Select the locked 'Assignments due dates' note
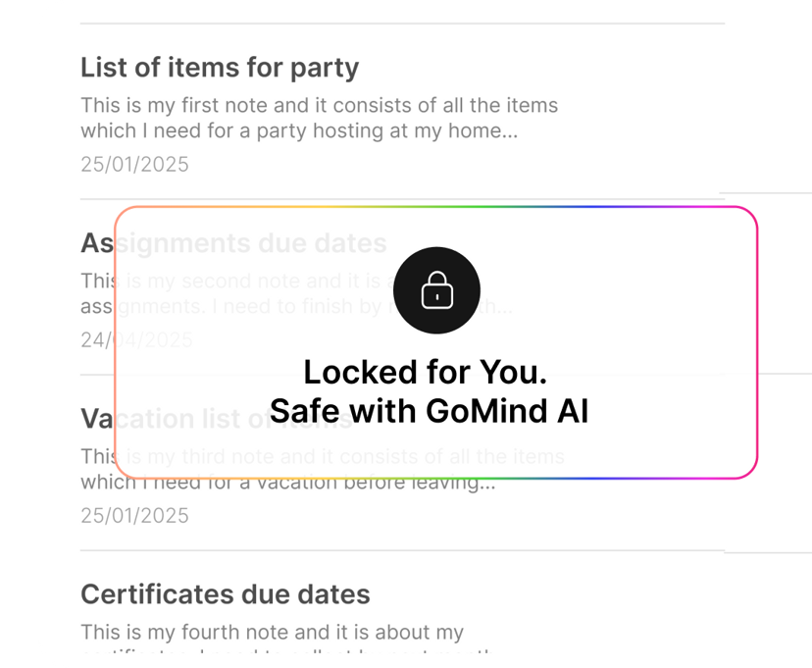 [x=233, y=243]
